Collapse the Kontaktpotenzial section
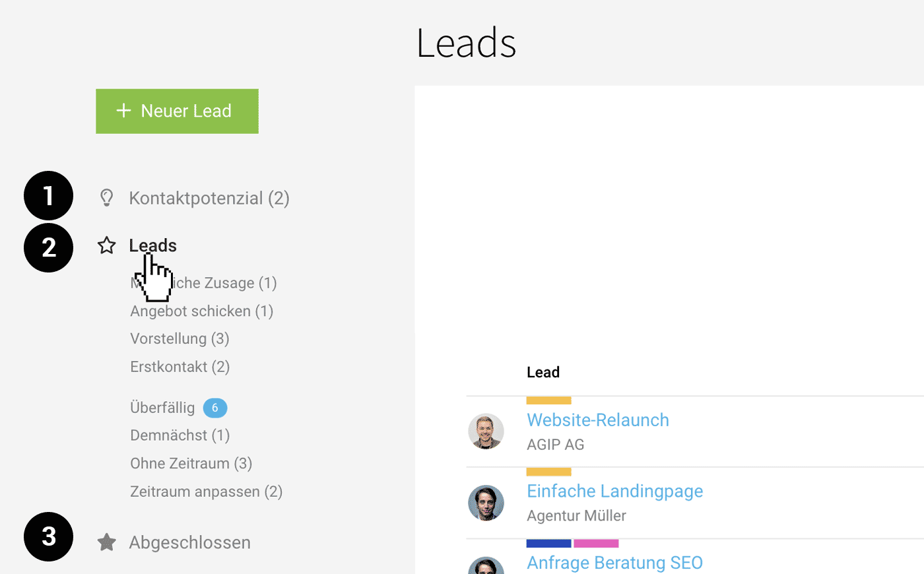 pyautogui.click(x=209, y=198)
